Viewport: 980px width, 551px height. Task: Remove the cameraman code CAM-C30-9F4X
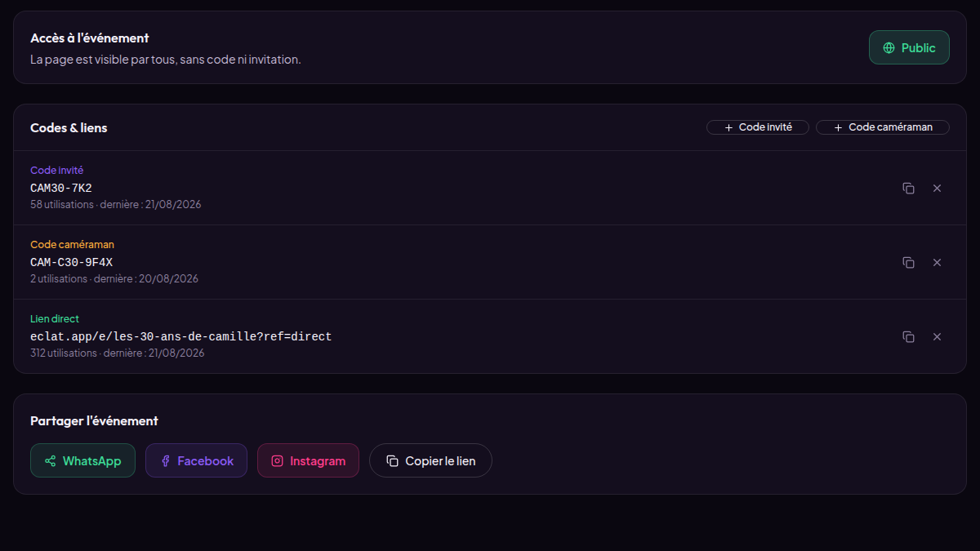tap(937, 262)
